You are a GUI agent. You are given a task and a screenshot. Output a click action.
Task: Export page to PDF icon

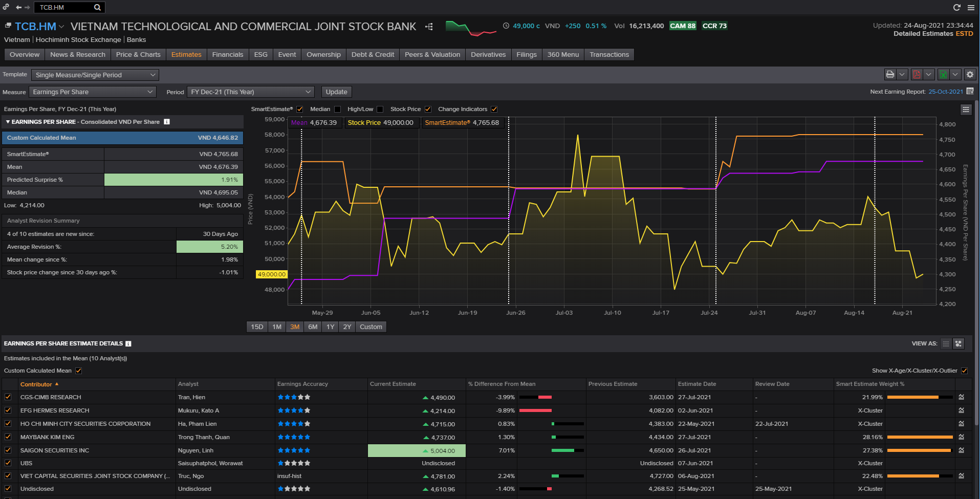[917, 75]
